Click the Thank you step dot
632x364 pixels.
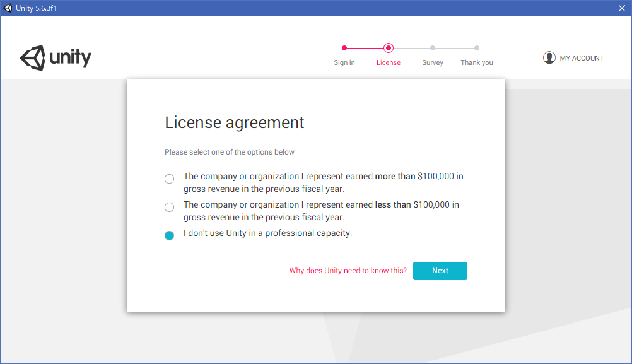coord(477,48)
